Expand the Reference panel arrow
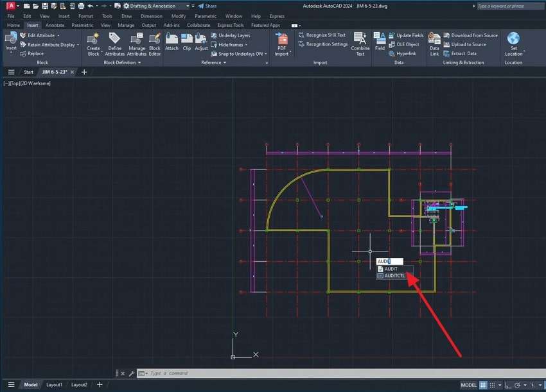Image resolution: width=546 pixels, height=392 pixels. pos(225,63)
